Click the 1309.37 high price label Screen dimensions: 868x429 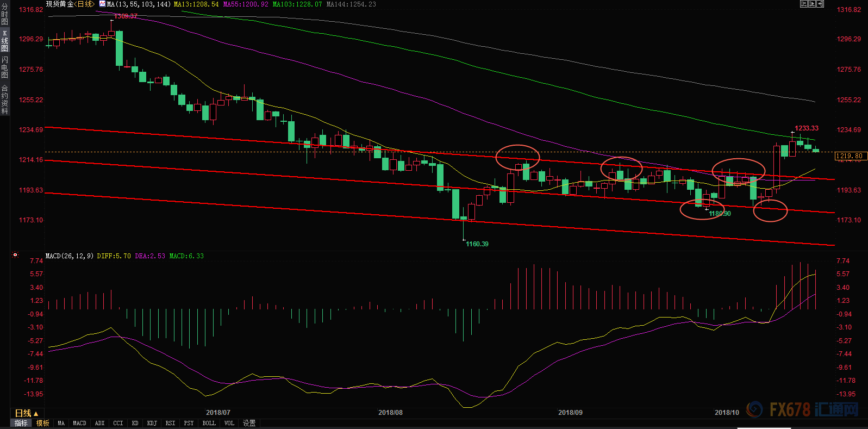tap(126, 16)
